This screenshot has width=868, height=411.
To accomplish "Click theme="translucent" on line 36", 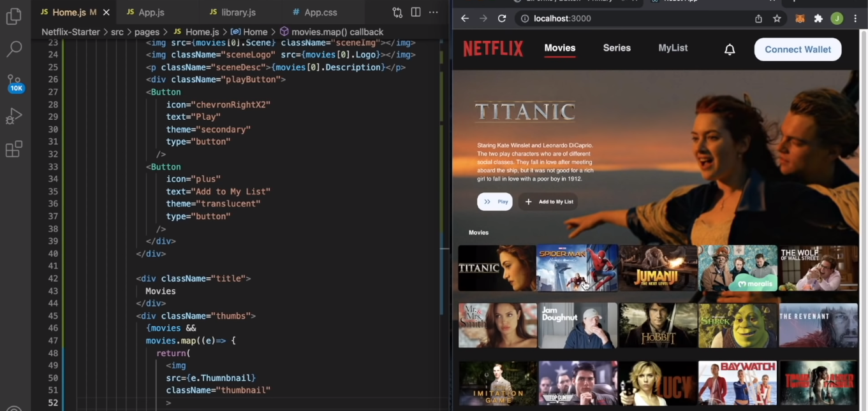I will pyautogui.click(x=213, y=204).
